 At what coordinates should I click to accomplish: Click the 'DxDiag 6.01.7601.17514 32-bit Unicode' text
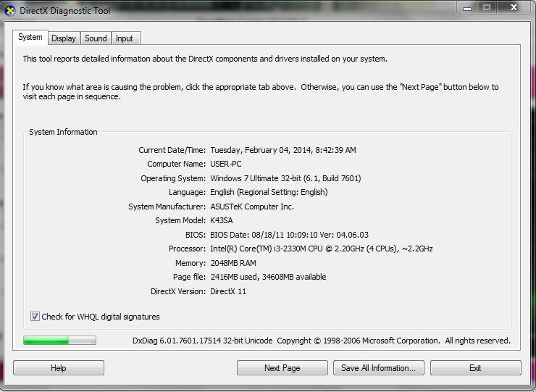point(202,341)
